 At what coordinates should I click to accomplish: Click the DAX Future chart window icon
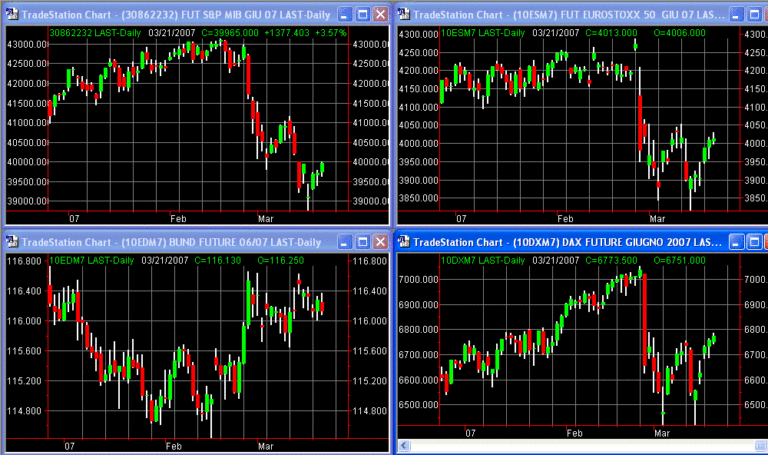406,243
